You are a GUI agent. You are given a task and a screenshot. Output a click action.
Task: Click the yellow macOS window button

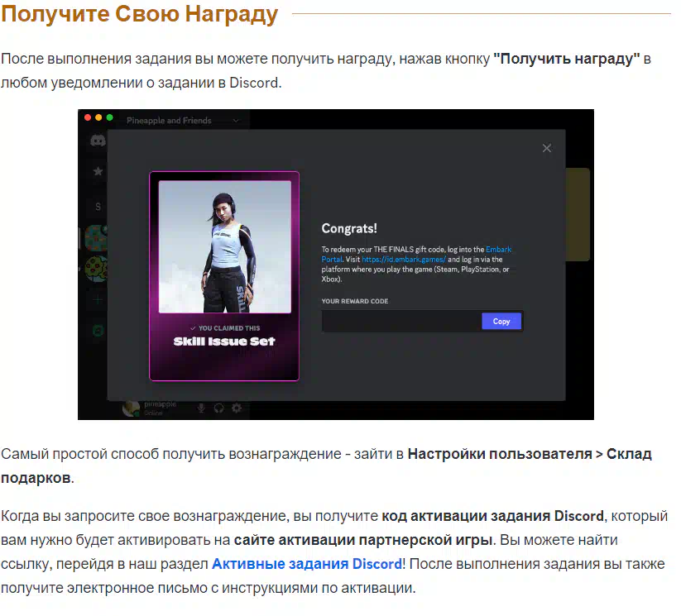pos(98,117)
